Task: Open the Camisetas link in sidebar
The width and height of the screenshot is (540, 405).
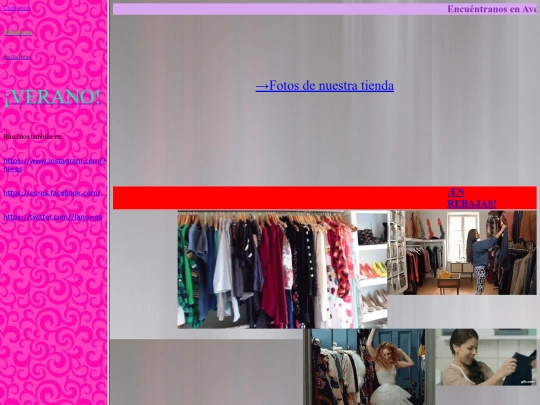Action: 17,8
